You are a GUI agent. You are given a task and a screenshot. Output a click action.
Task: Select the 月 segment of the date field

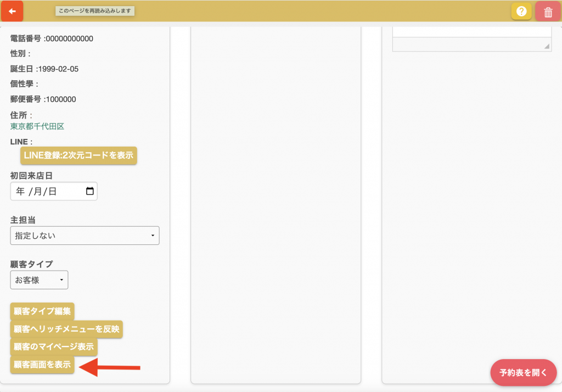click(37, 192)
